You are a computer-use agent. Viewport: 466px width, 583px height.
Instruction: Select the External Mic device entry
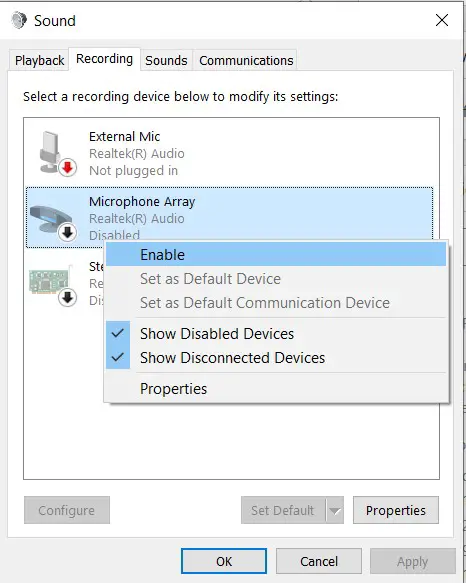point(229,153)
